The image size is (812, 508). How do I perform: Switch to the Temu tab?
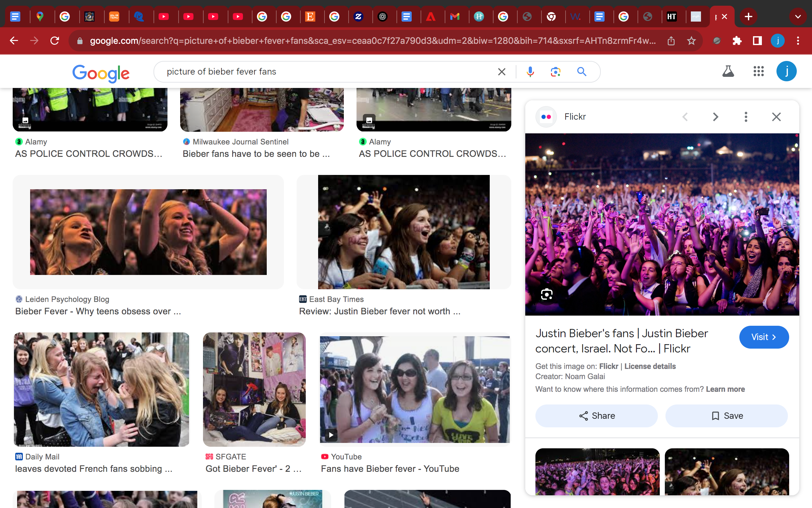pyautogui.click(x=114, y=17)
